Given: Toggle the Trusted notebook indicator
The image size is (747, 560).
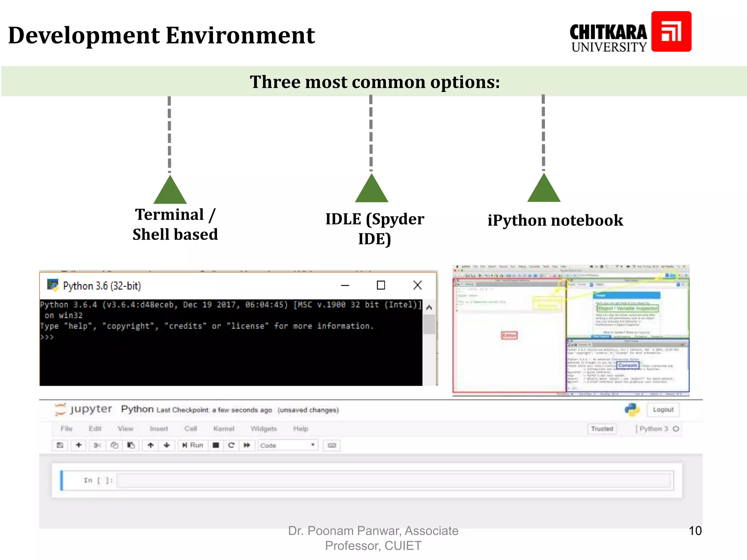Looking at the screenshot, I should pyautogui.click(x=602, y=429).
